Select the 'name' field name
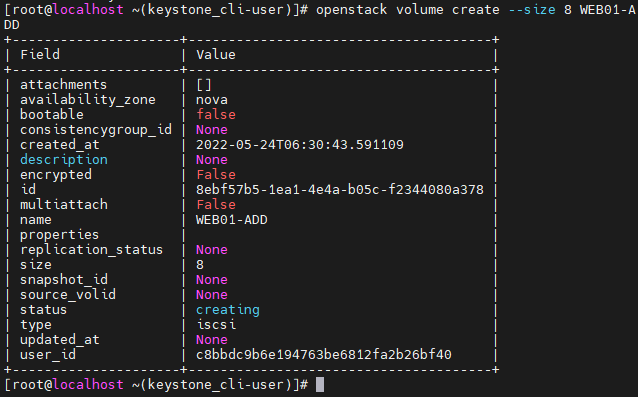Viewport: 638px width, 397px height. pyautogui.click(x=36, y=220)
